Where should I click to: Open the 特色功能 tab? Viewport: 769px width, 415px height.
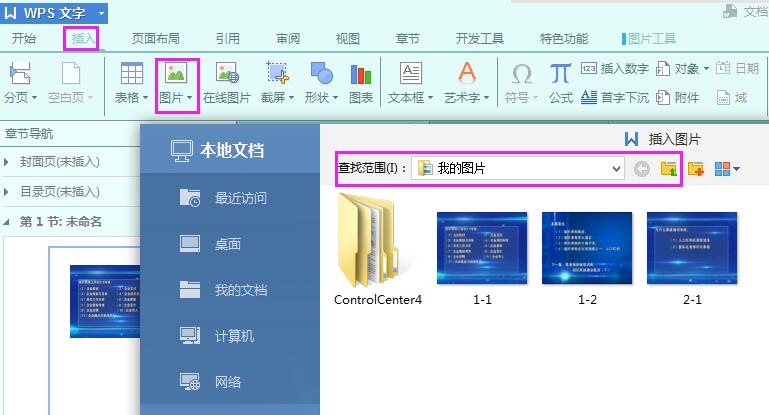click(x=564, y=39)
